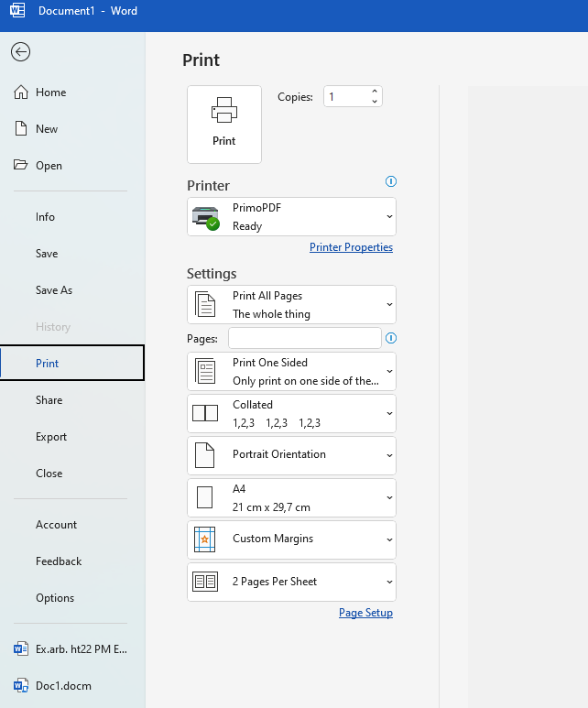The width and height of the screenshot is (588, 708).
Task: Expand the Print All Pages dropdown
Action: [x=292, y=304]
